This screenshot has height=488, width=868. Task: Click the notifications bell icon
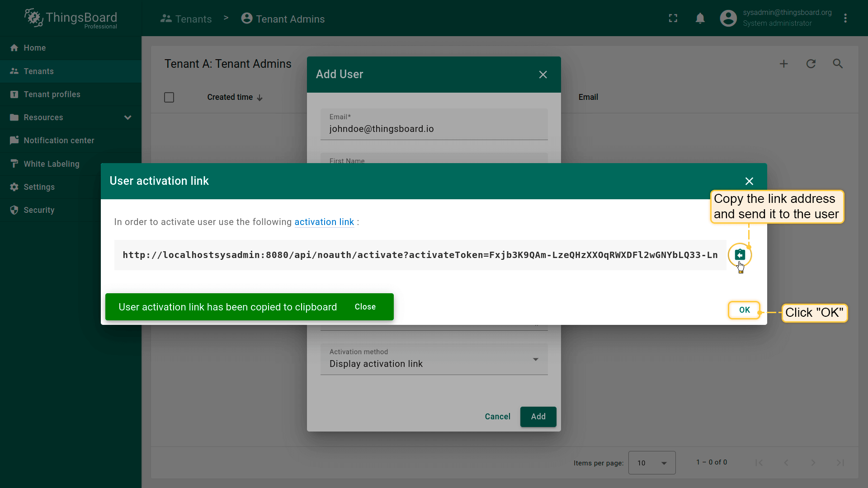[x=700, y=18]
